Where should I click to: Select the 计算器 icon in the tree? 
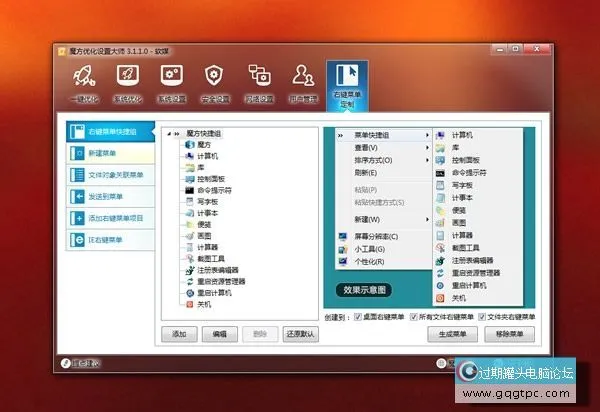point(190,247)
